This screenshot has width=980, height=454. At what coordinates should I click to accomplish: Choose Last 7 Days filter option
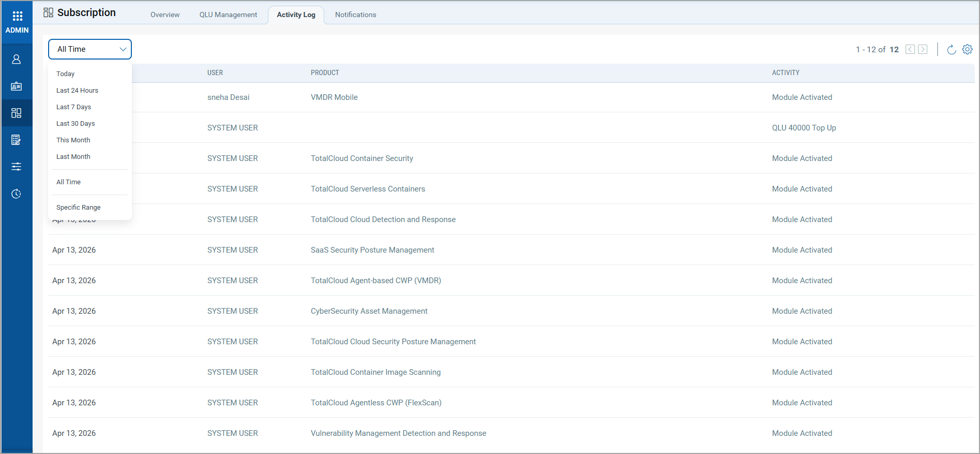73,107
